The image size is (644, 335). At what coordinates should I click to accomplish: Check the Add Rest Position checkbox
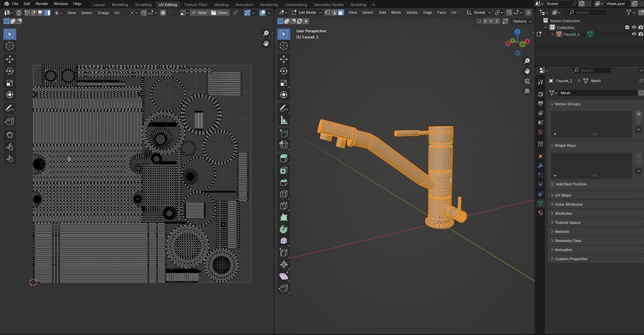pyautogui.click(x=553, y=184)
